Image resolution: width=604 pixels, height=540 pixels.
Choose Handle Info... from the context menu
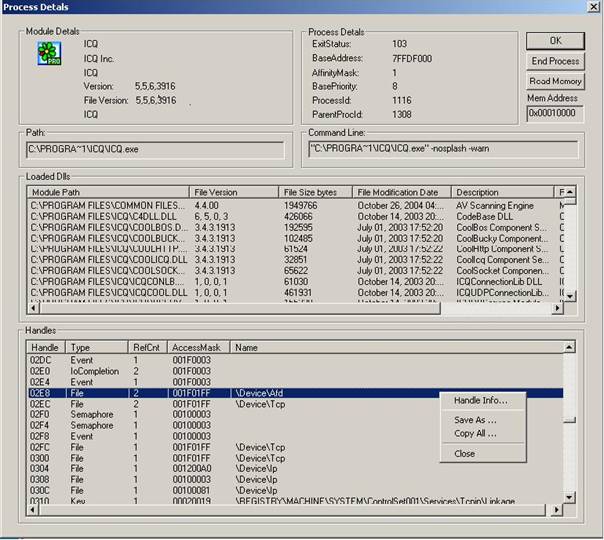[x=480, y=401]
